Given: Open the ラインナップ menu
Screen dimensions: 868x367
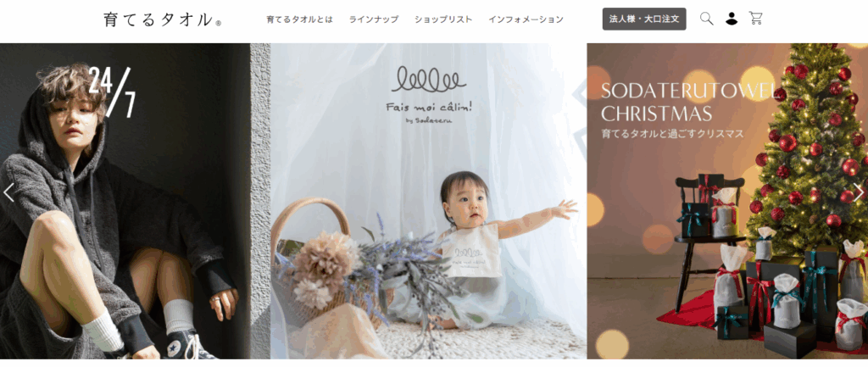Looking at the screenshot, I should (374, 19).
